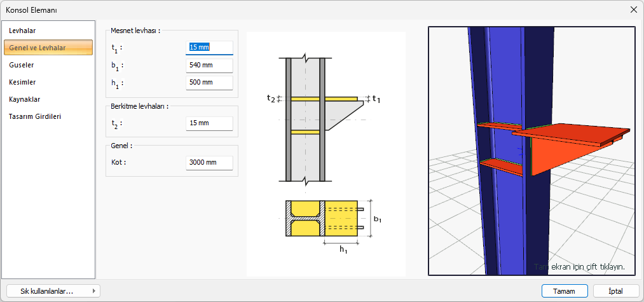This screenshot has width=644, height=302.
Task: Click the 3D console preview viewport
Action: [x=531, y=151]
